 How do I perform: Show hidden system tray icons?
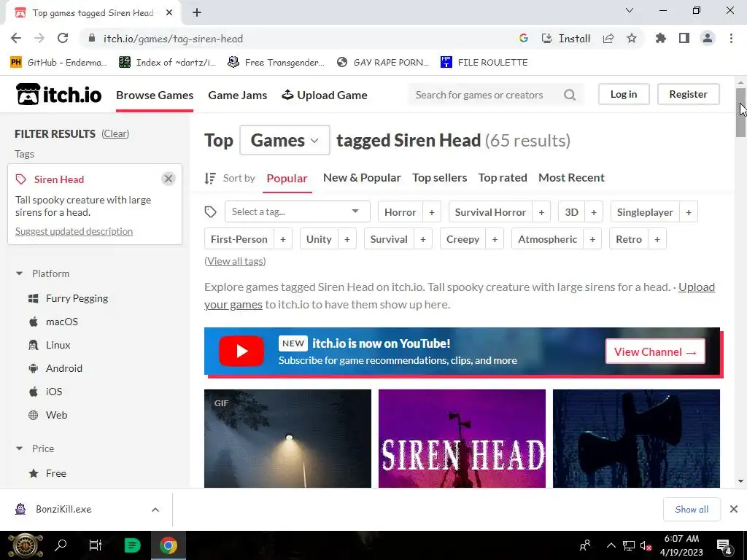(x=611, y=545)
